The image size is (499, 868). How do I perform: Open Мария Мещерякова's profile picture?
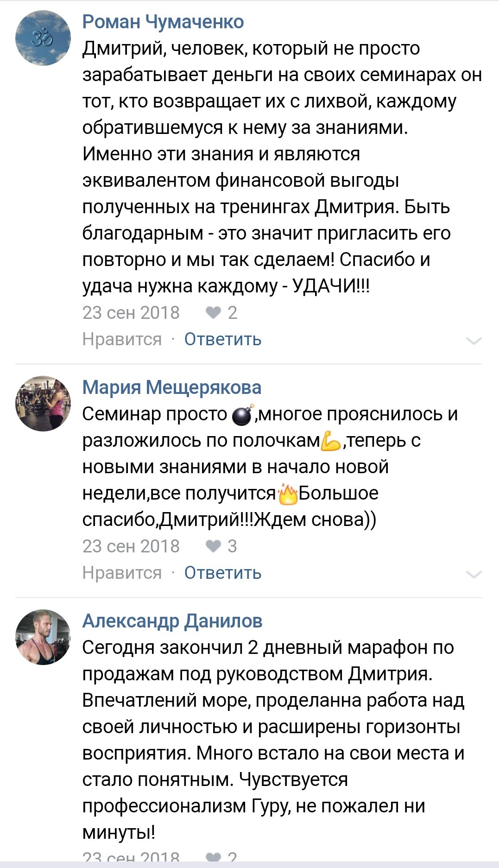pyautogui.click(x=43, y=403)
